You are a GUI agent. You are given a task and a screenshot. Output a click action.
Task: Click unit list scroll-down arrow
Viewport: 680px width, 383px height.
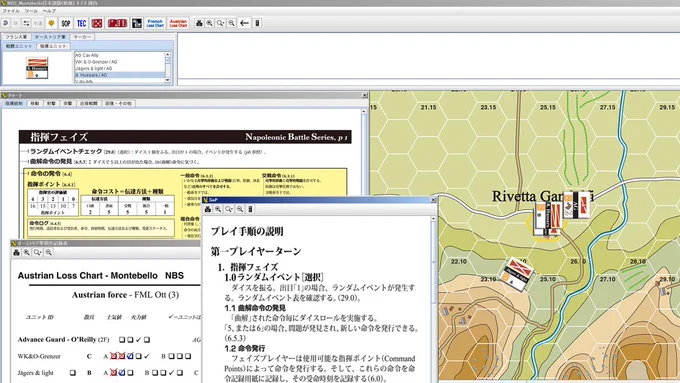(x=168, y=80)
